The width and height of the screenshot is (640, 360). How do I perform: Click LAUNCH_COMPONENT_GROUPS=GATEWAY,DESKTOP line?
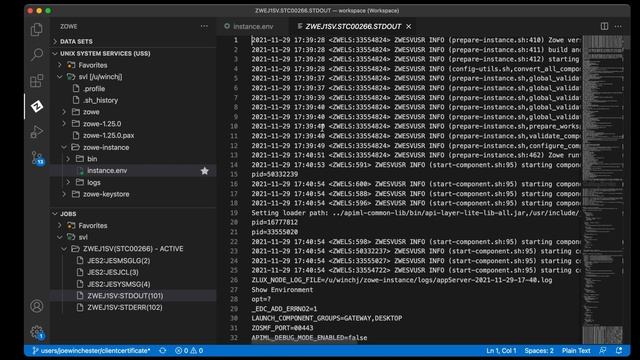(x=327, y=318)
